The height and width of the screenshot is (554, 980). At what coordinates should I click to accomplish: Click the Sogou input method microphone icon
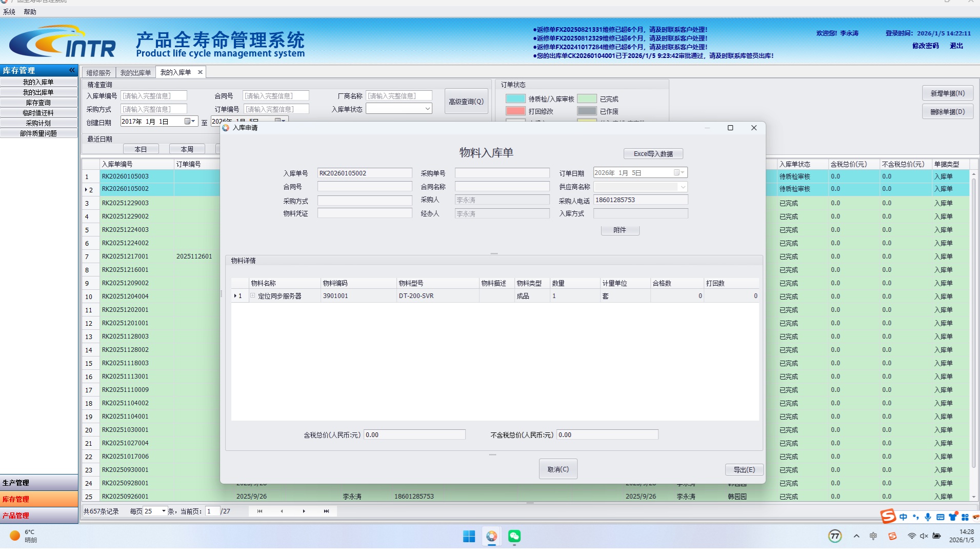click(x=928, y=517)
